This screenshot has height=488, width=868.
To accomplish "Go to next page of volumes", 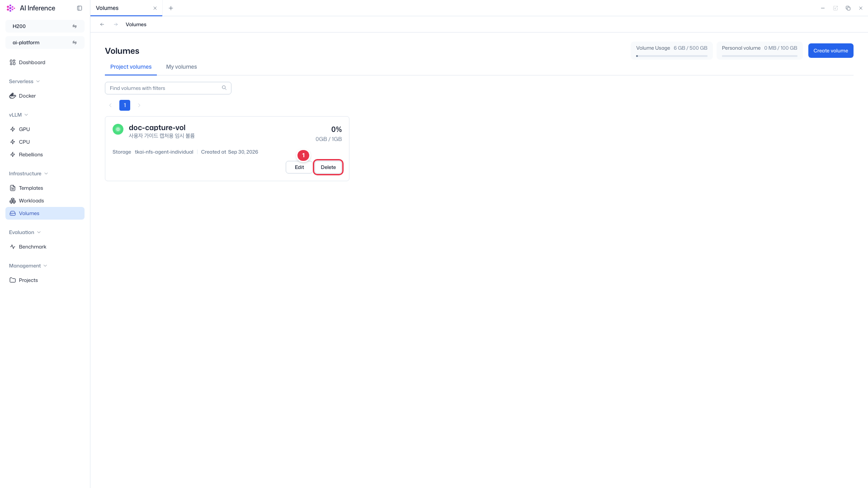I will pos(139,105).
